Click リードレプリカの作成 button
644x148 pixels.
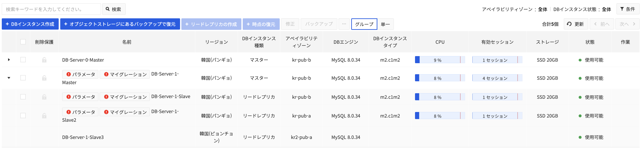pyautogui.click(x=211, y=24)
